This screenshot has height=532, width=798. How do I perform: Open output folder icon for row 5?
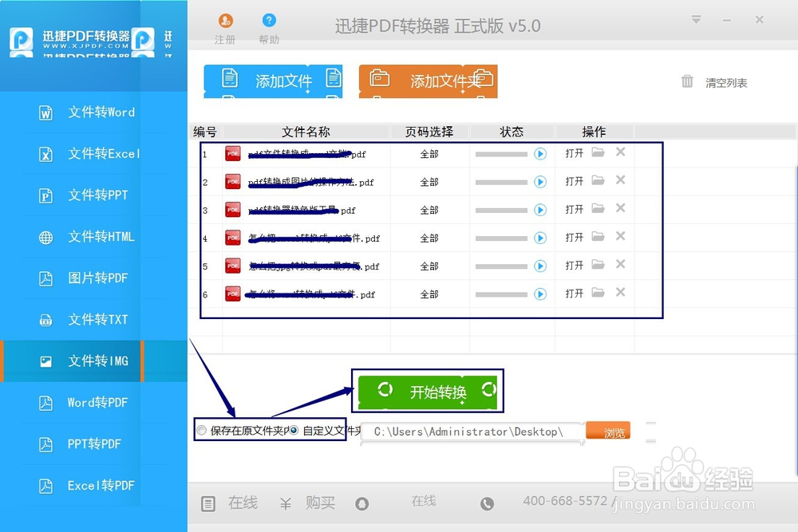(x=598, y=264)
